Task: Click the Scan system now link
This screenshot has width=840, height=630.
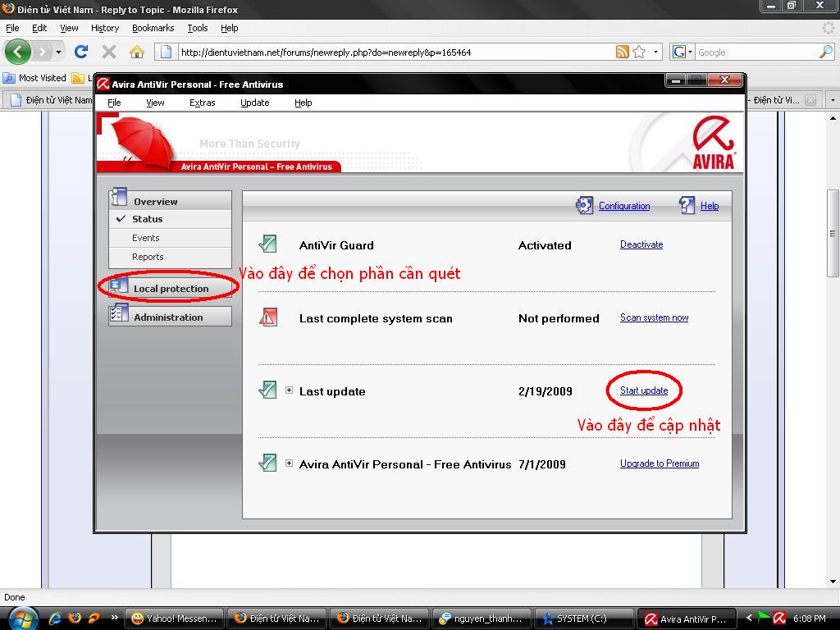Action: point(654,317)
